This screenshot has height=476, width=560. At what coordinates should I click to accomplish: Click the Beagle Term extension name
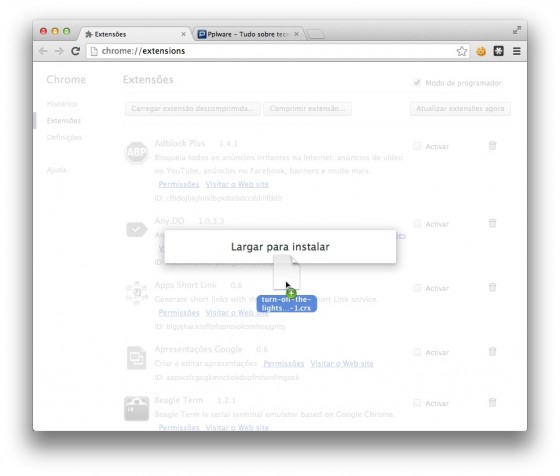tap(179, 400)
